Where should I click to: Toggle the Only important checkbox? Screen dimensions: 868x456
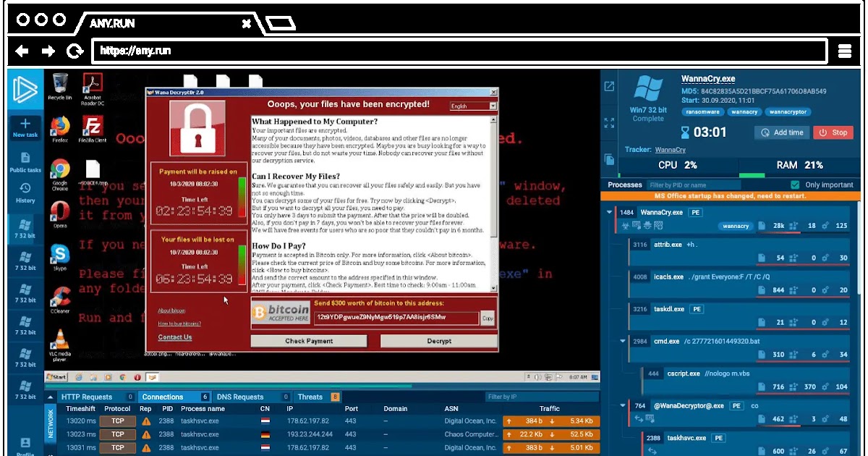coord(796,185)
